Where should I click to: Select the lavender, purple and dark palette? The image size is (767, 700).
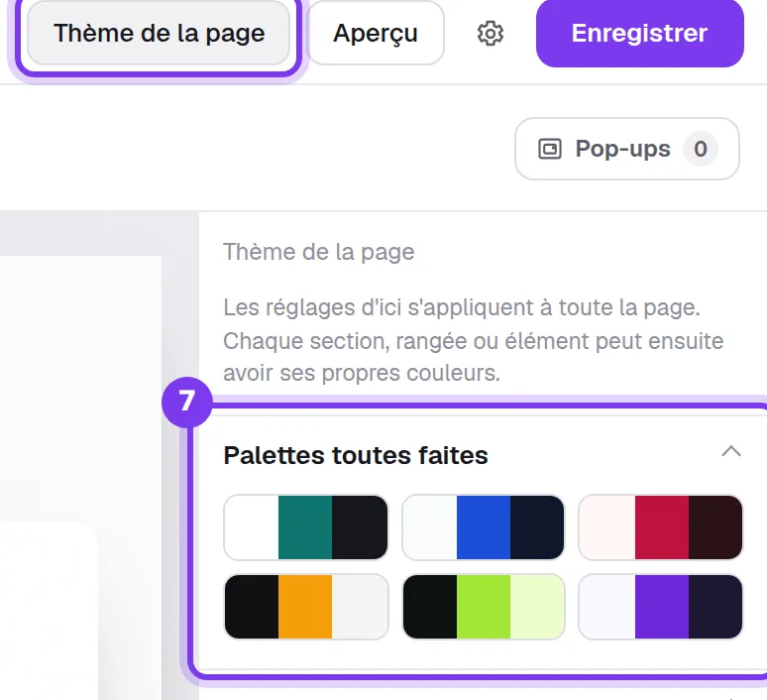(661, 607)
